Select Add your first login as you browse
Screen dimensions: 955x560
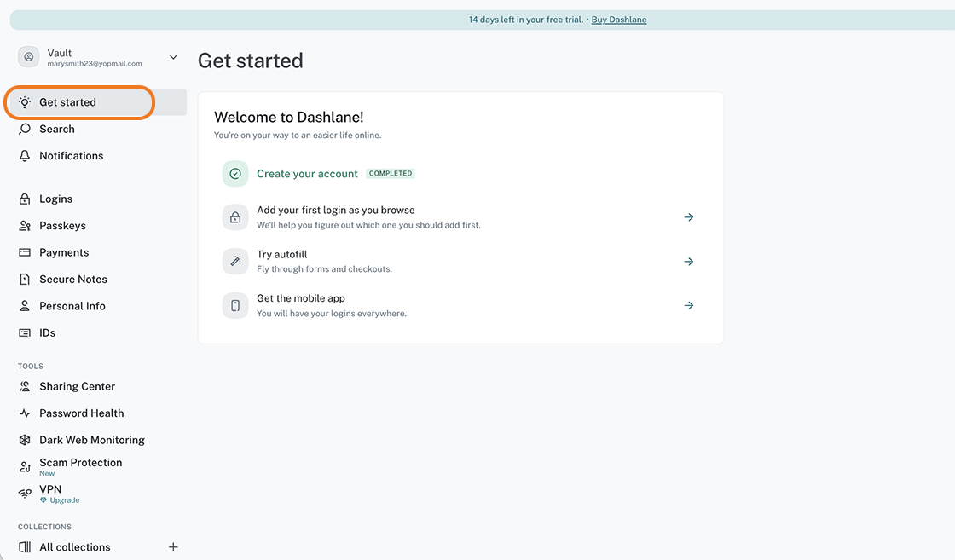461,217
